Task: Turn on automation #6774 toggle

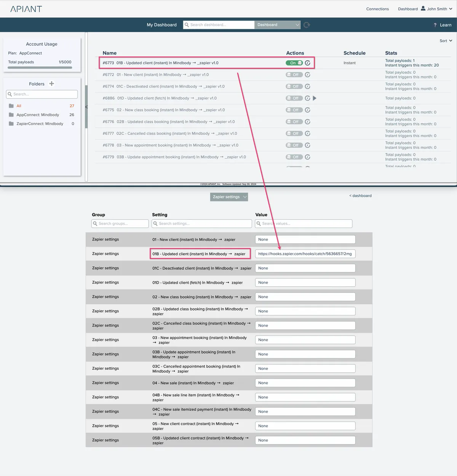Action: coord(294,86)
